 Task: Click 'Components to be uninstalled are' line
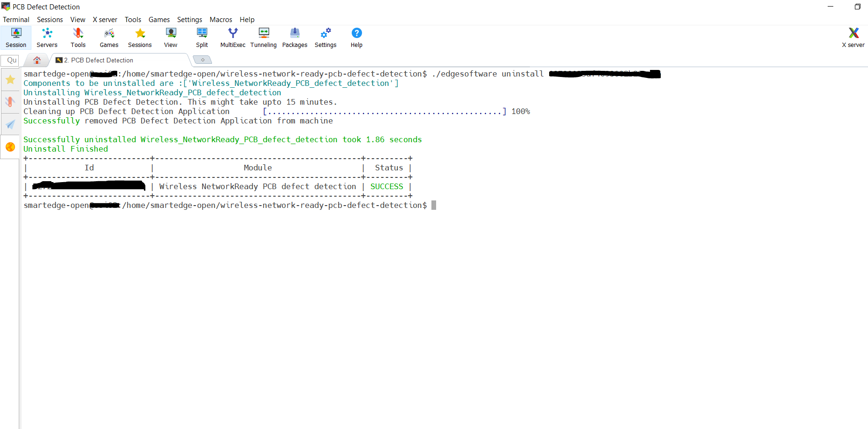point(211,83)
